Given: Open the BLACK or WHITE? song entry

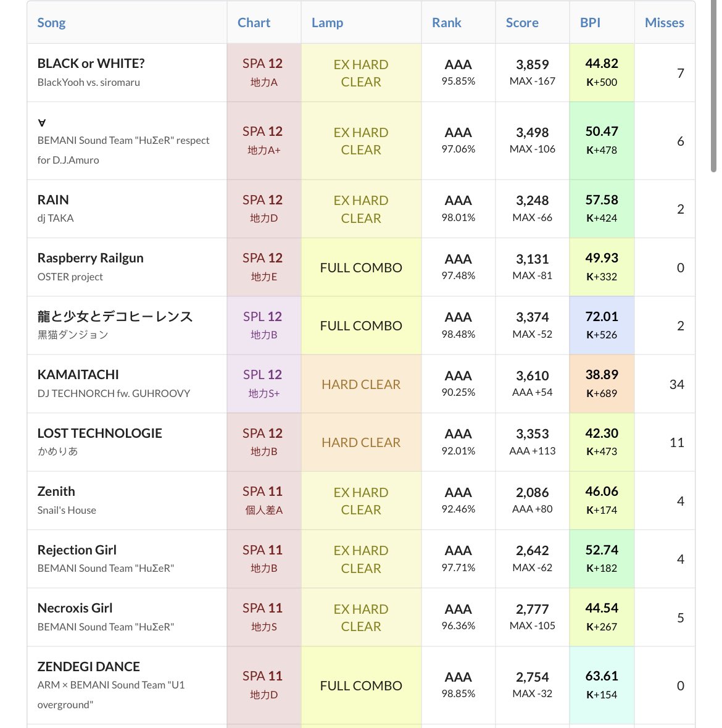Looking at the screenshot, I should point(91,64).
